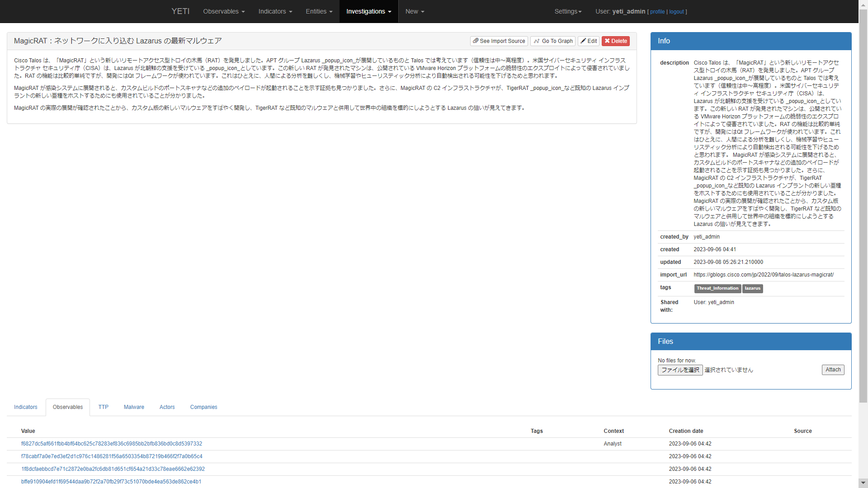Open the Indicators dropdown menu
Screen dimensions: 868x488
tap(275, 11)
